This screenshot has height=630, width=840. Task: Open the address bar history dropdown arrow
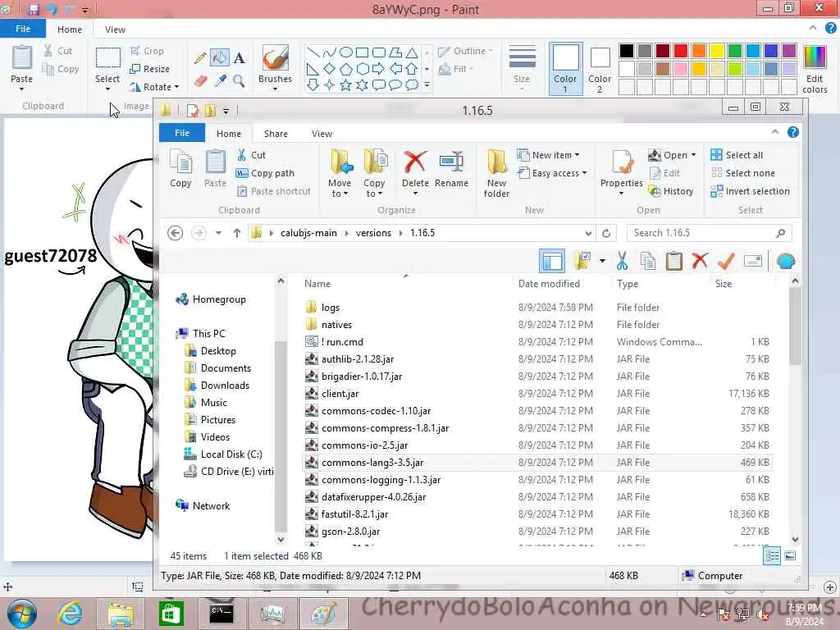click(x=588, y=234)
